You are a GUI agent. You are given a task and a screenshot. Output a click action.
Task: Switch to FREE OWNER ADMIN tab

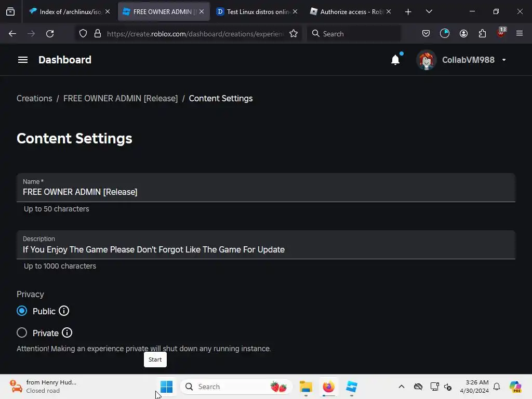[x=164, y=12]
